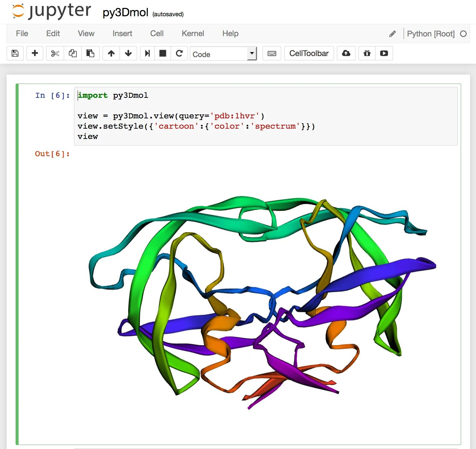This screenshot has height=449, width=476.
Task: Open the View menu
Action: click(x=86, y=33)
